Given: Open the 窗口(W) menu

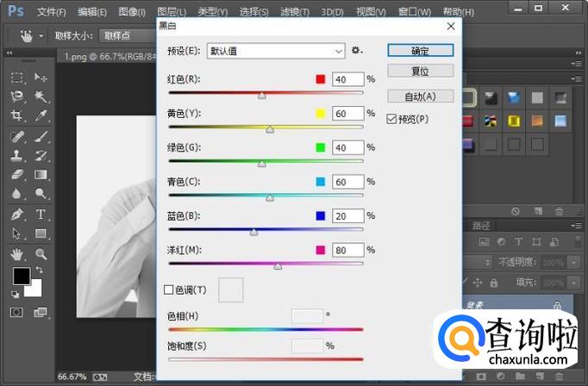Looking at the screenshot, I should pos(415,12).
